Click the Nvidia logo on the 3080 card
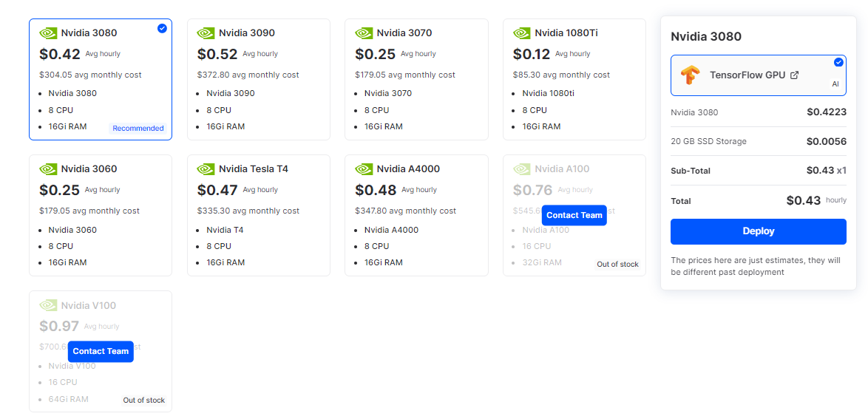 (x=48, y=33)
